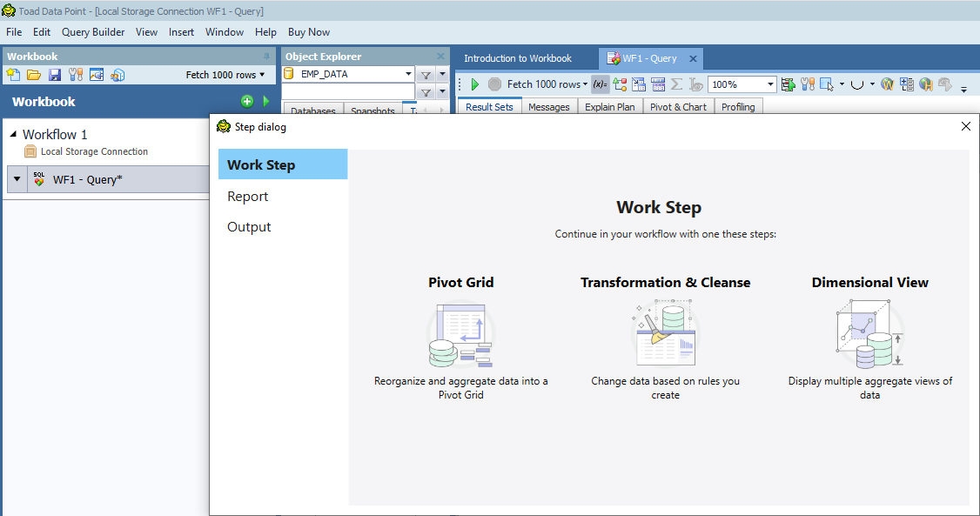Open the Window menu

pyautogui.click(x=225, y=32)
